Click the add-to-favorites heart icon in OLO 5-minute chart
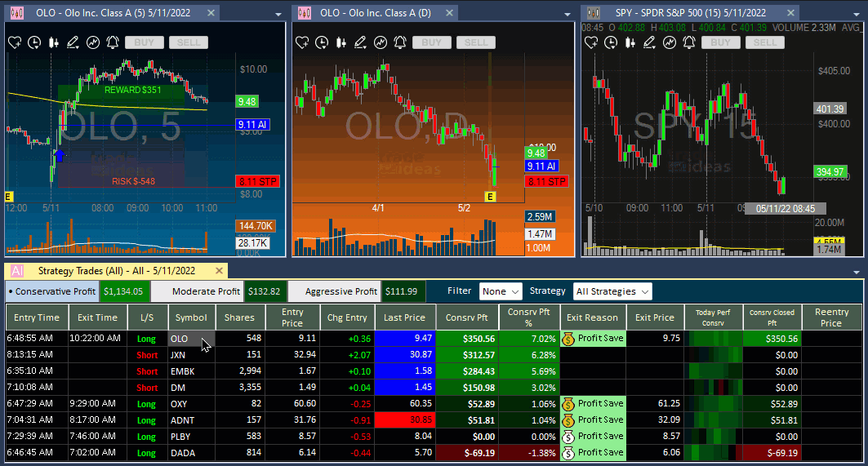868x466 pixels. 15,42
